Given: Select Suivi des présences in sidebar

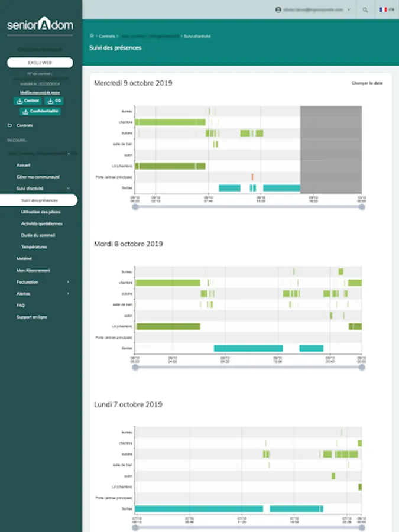Looking at the screenshot, I should pyautogui.click(x=38, y=200).
